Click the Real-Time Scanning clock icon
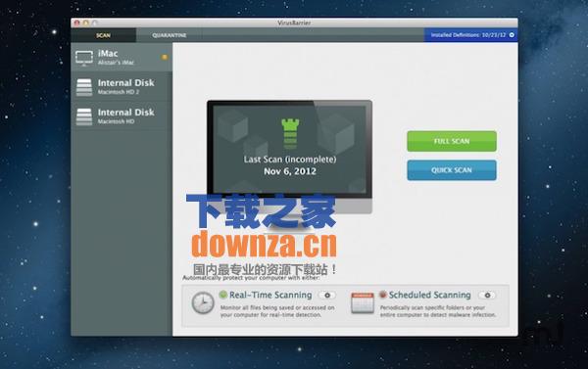The width and height of the screenshot is (588, 369). [x=203, y=302]
